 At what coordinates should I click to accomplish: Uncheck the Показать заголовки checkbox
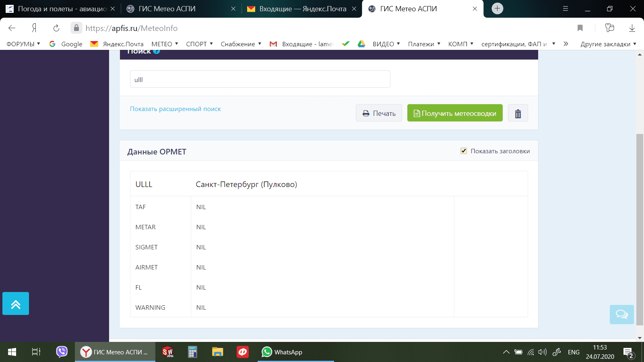coord(464,151)
